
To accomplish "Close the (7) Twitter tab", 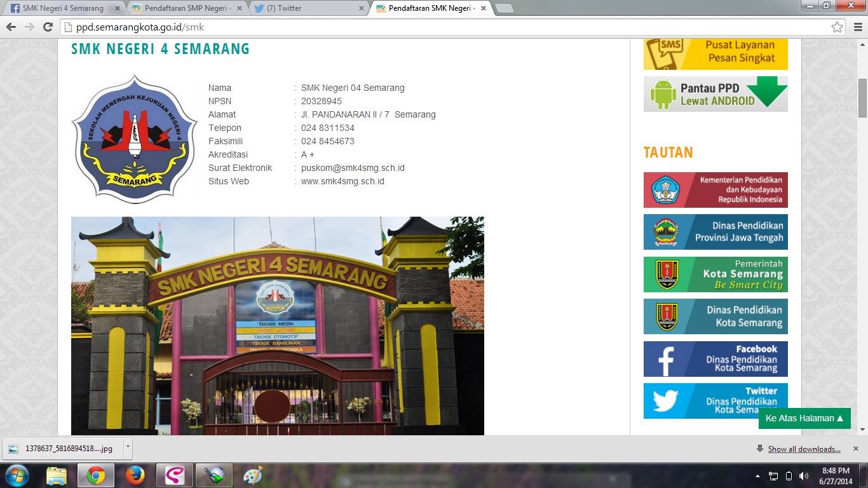I will [x=361, y=9].
